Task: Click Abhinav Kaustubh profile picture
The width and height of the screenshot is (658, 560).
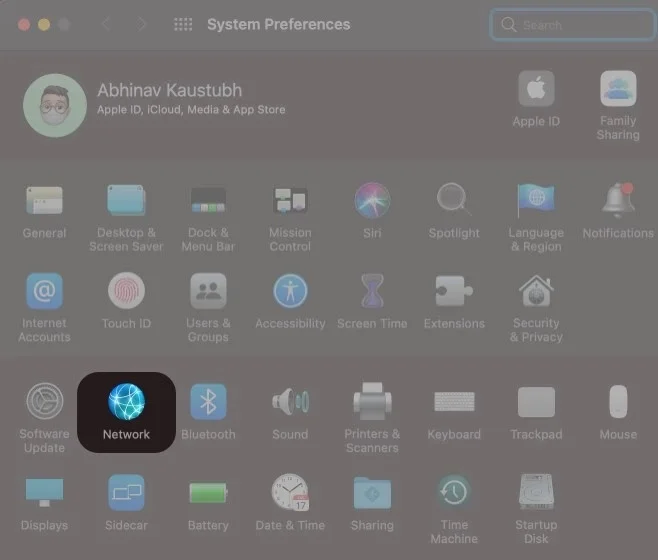Action: click(55, 105)
